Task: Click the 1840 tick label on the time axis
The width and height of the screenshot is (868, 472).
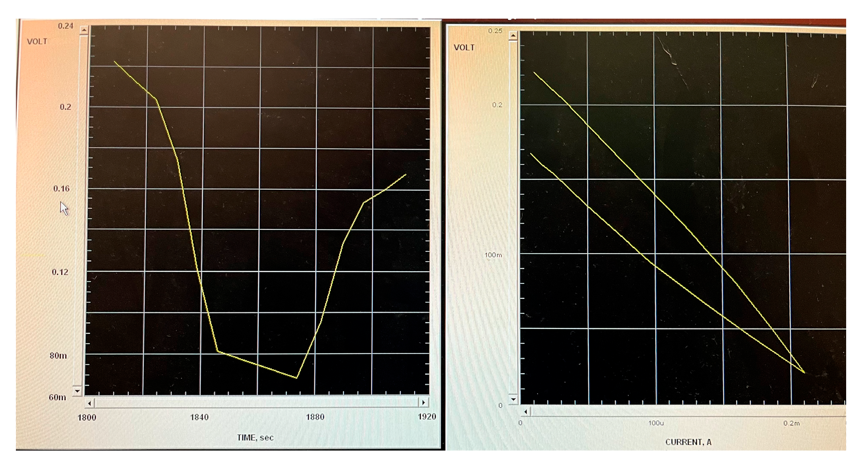Action: tap(199, 417)
